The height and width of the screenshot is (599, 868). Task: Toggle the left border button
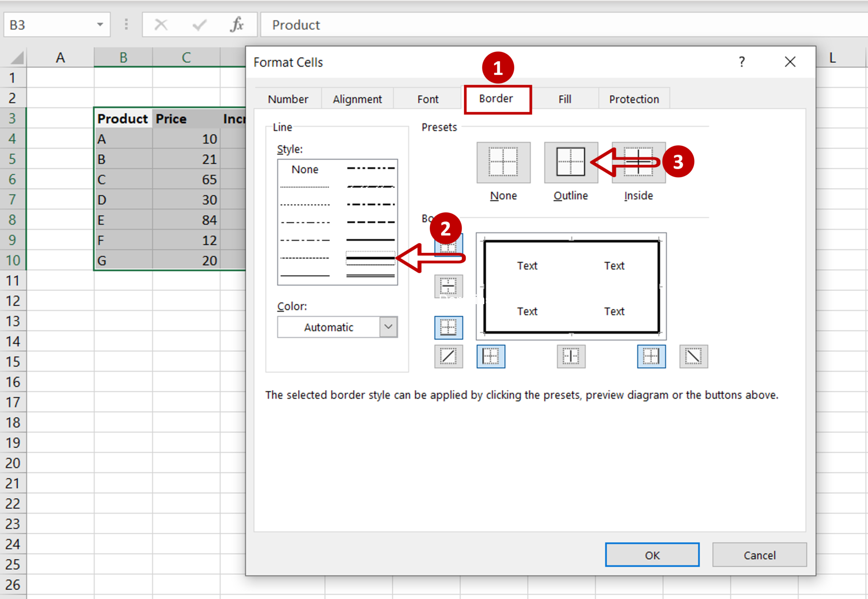tap(491, 356)
